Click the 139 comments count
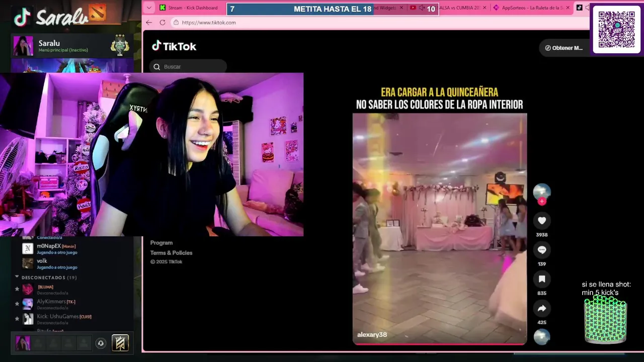The height and width of the screenshot is (362, 644). click(x=542, y=264)
